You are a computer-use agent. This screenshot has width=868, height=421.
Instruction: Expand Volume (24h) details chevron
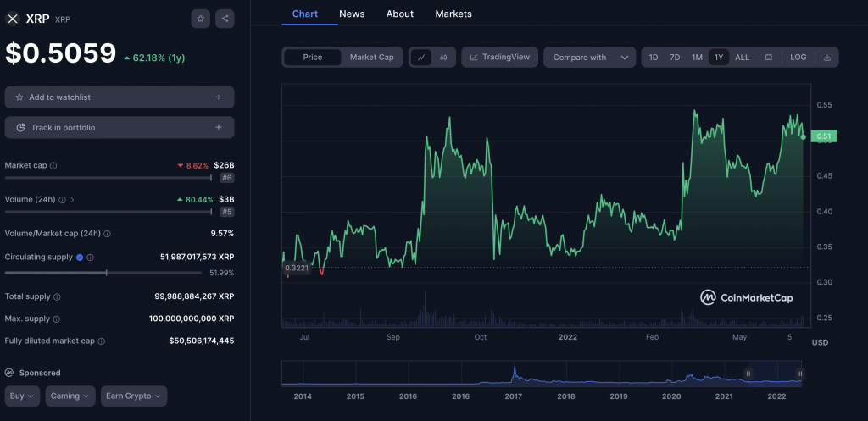pyautogui.click(x=73, y=200)
